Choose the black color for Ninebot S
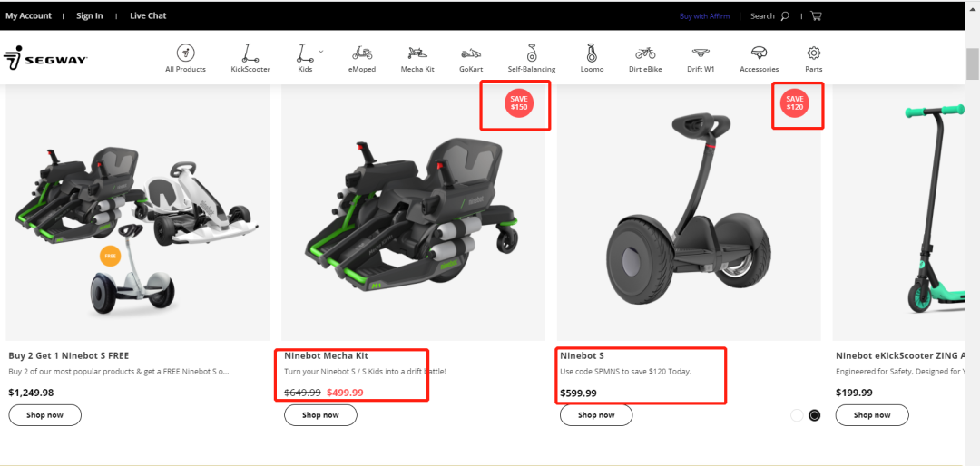The width and height of the screenshot is (980, 466). (x=814, y=415)
